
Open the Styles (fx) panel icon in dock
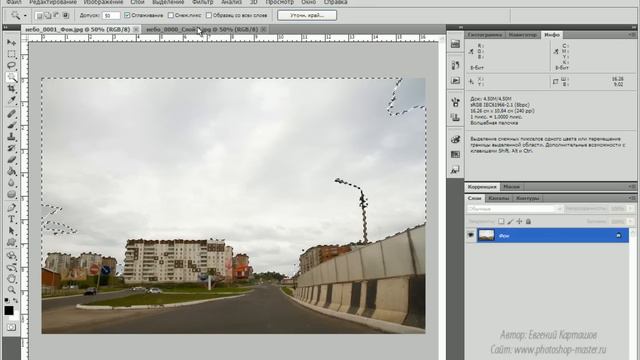[x=456, y=170]
